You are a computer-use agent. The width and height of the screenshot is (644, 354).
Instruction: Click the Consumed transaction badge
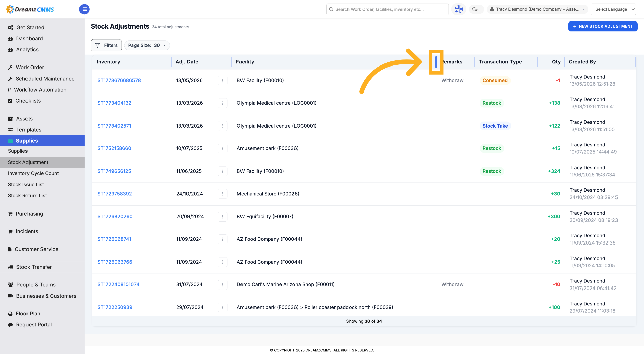point(495,80)
